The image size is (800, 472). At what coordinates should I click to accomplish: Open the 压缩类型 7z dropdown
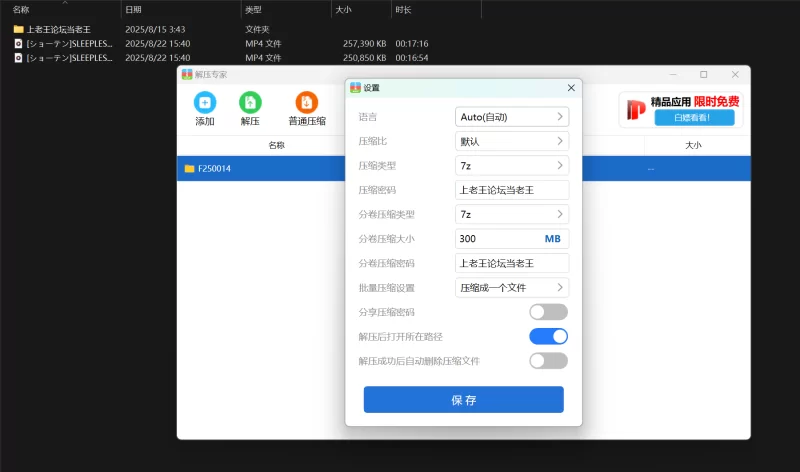512,165
